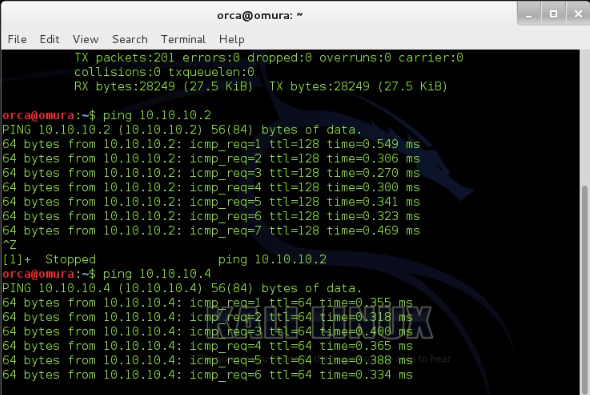Click the reply line with time=0.323 ms

tap(211, 216)
